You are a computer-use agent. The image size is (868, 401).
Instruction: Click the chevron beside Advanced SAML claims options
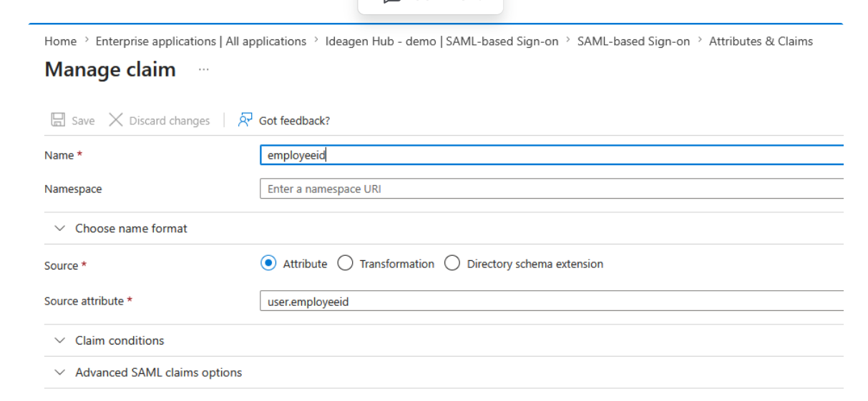(60, 372)
